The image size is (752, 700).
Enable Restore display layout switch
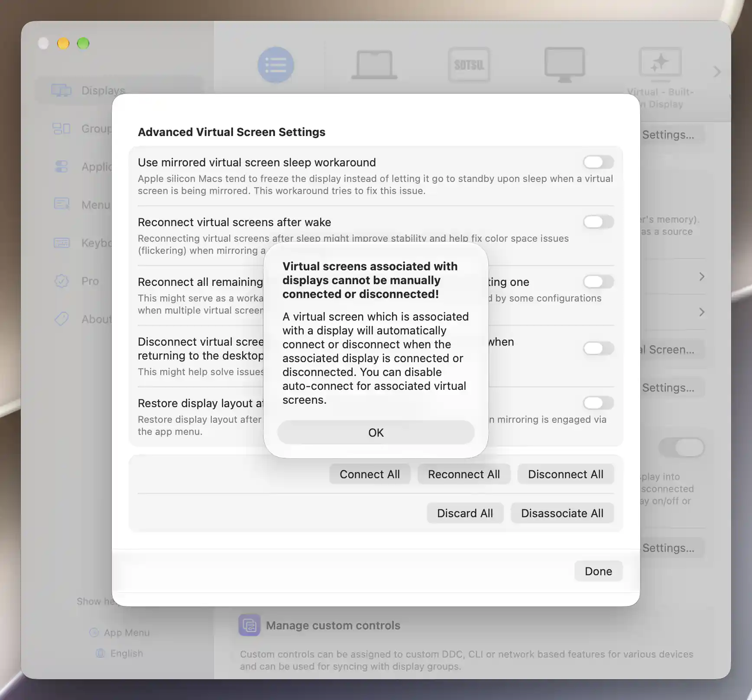(598, 403)
